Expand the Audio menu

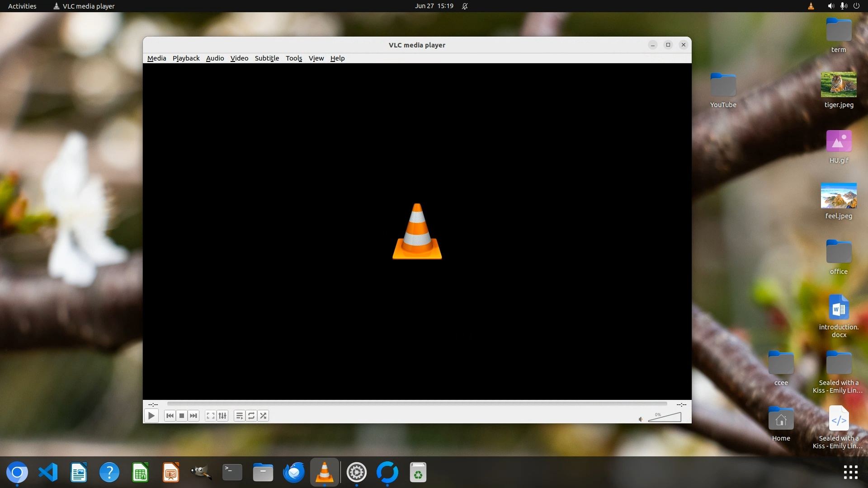[x=215, y=58]
